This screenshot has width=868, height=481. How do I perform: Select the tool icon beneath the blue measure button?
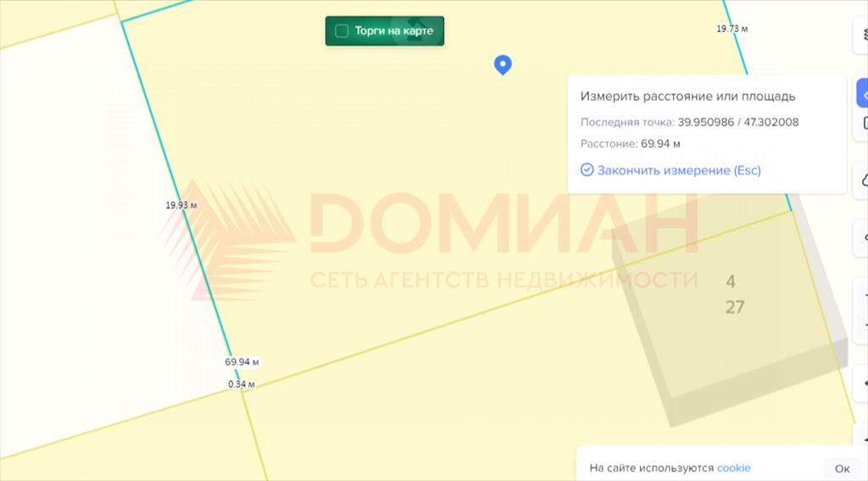865,124
